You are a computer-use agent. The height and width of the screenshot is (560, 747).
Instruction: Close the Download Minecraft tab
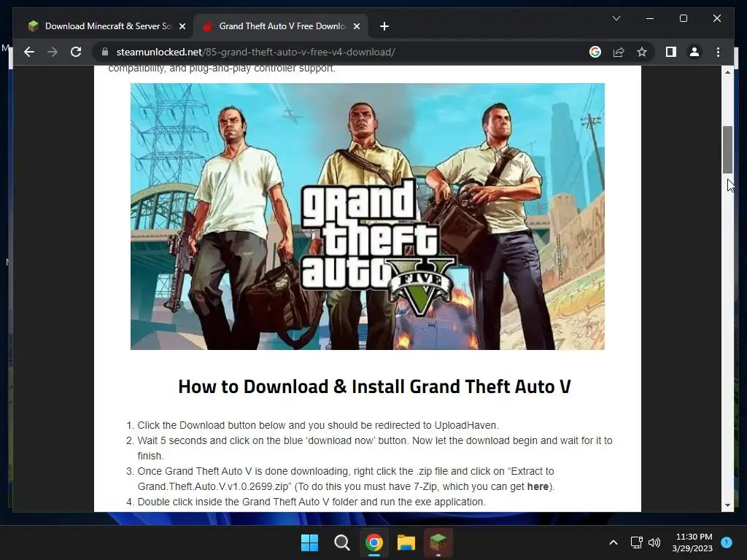(182, 27)
